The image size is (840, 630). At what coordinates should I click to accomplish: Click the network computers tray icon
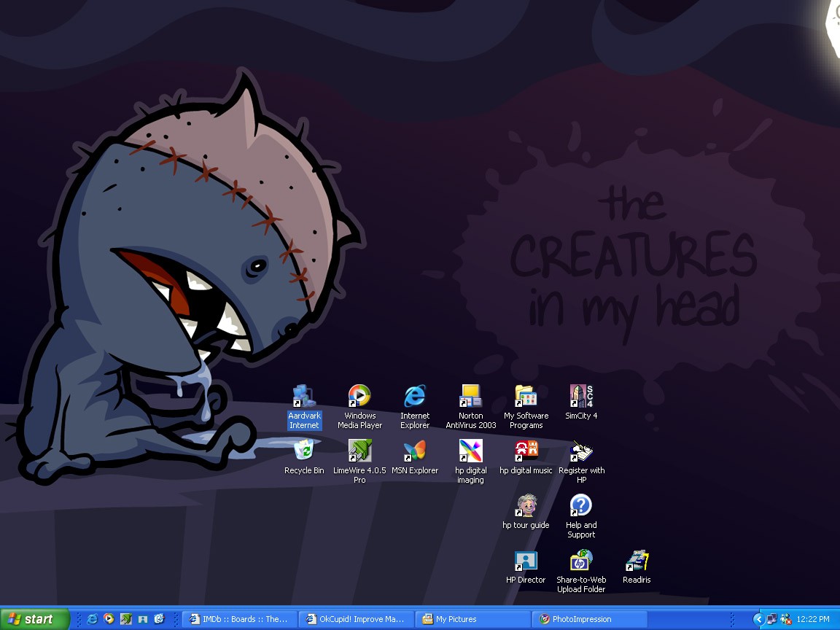point(772,619)
